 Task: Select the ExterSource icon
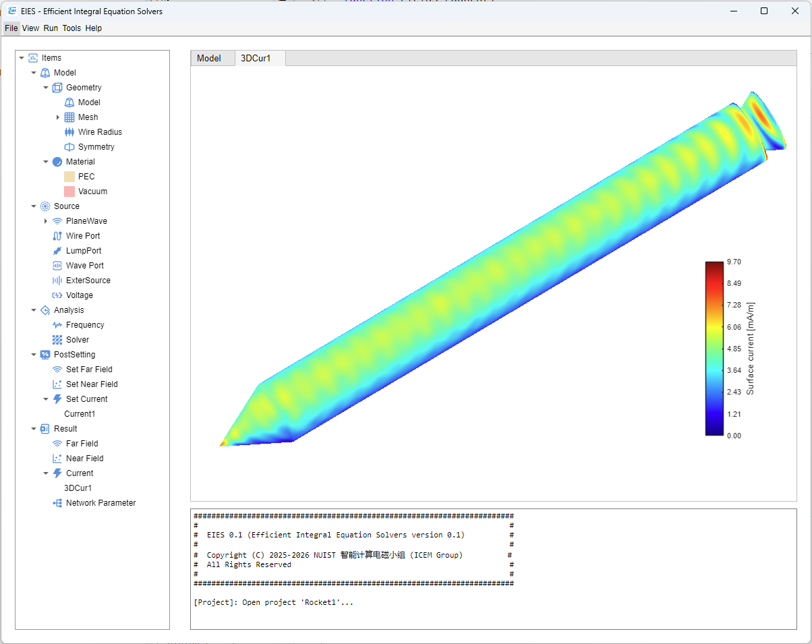(x=57, y=281)
